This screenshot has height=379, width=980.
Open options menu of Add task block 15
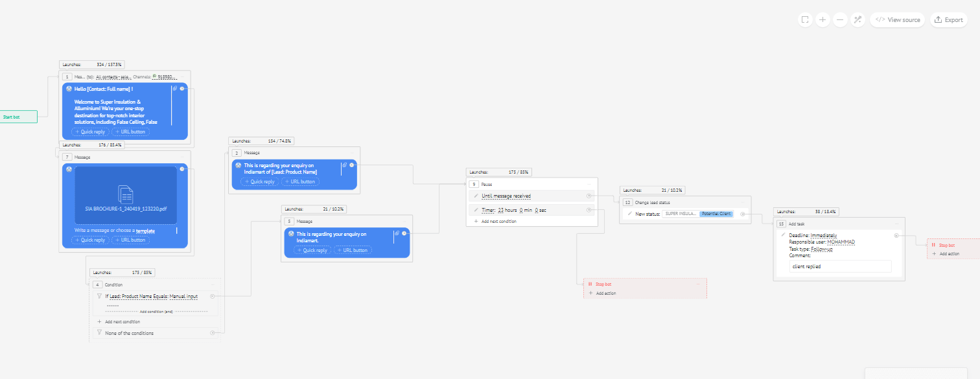896,224
